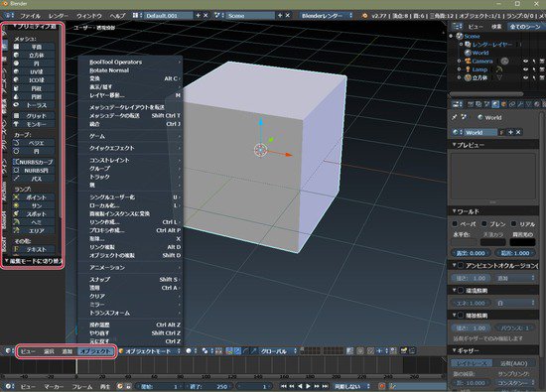Click the Add button in 3D header

click(67, 351)
